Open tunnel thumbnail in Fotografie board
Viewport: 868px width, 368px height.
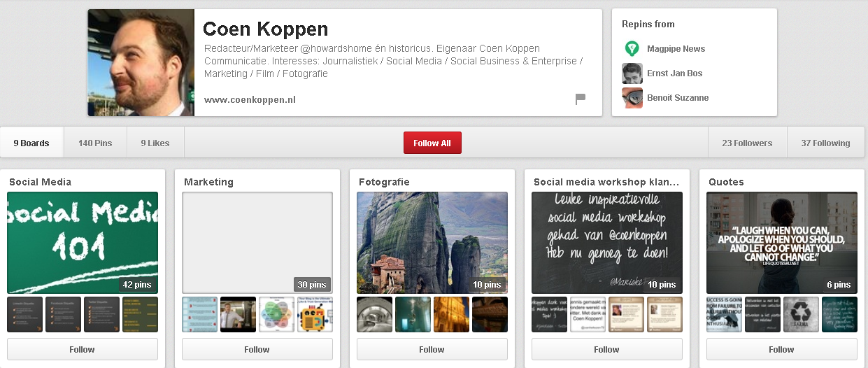(374, 314)
